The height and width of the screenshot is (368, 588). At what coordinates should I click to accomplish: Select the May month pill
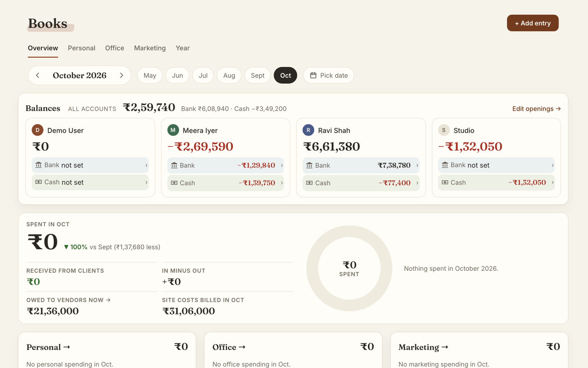pyautogui.click(x=150, y=75)
